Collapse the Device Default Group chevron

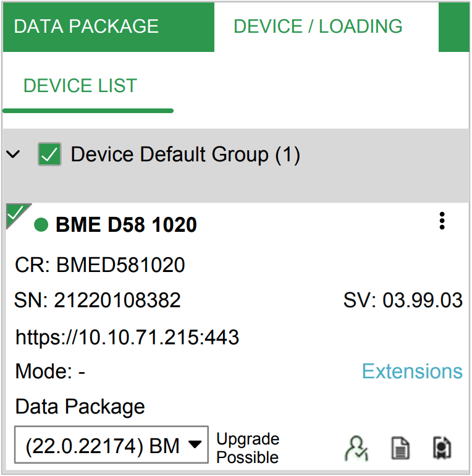click(x=13, y=154)
